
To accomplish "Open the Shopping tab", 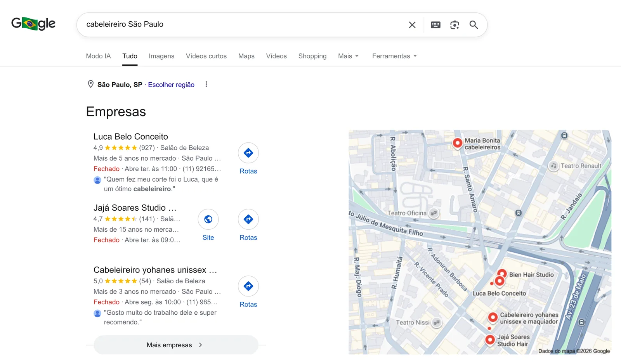I will click(312, 56).
